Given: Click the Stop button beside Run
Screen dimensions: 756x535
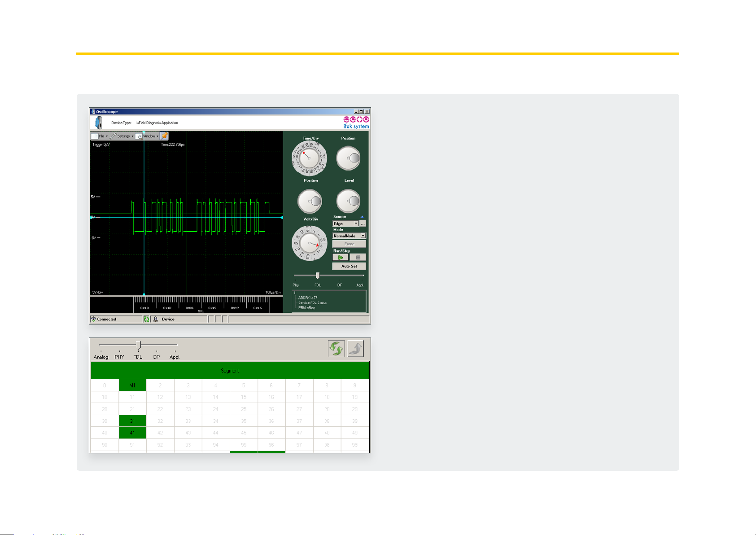Looking at the screenshot, I should pyautogui.click(x=358, y=257).
